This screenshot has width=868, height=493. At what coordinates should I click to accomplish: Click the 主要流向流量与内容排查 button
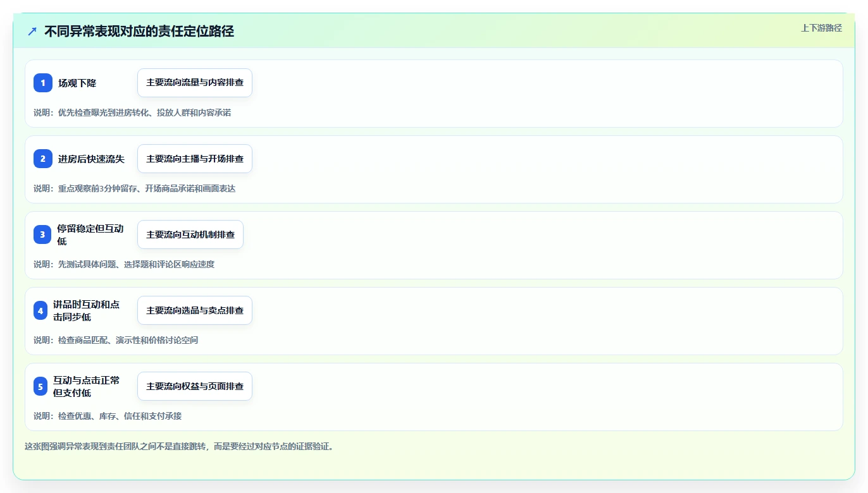pyautogui.click(x=195, y=83)
